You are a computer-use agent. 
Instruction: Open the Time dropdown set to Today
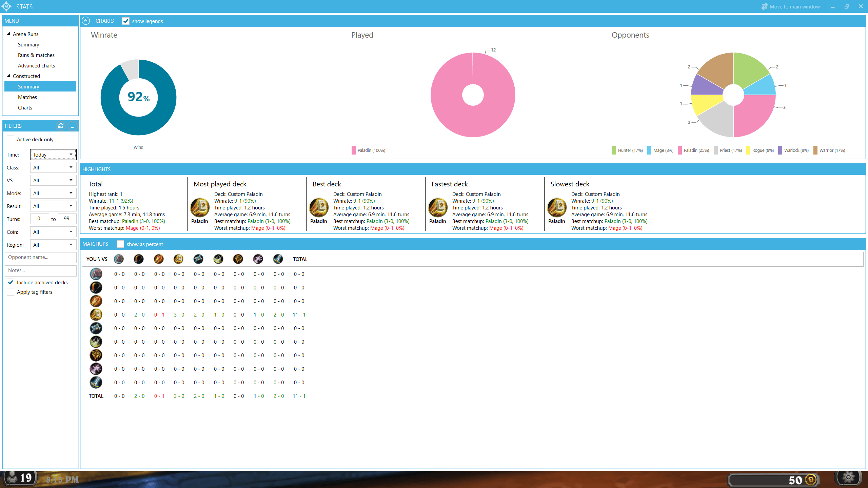click(53, 155)
